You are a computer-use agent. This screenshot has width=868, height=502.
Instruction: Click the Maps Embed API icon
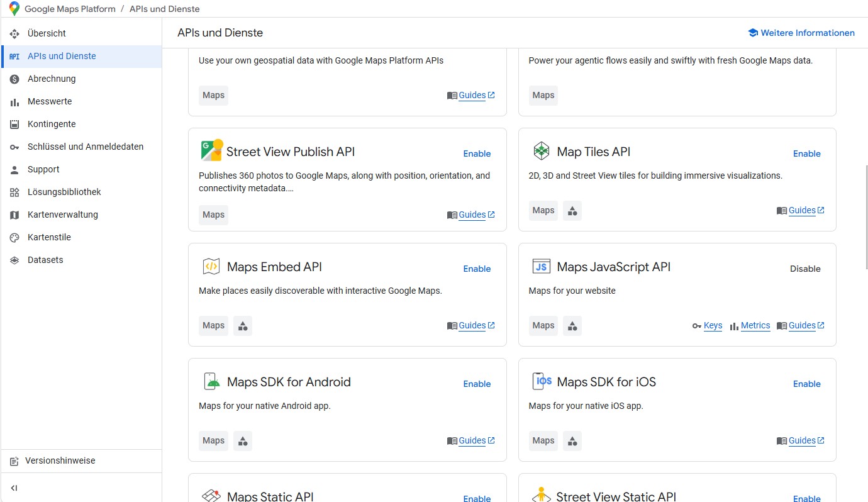tap(211, 267)
